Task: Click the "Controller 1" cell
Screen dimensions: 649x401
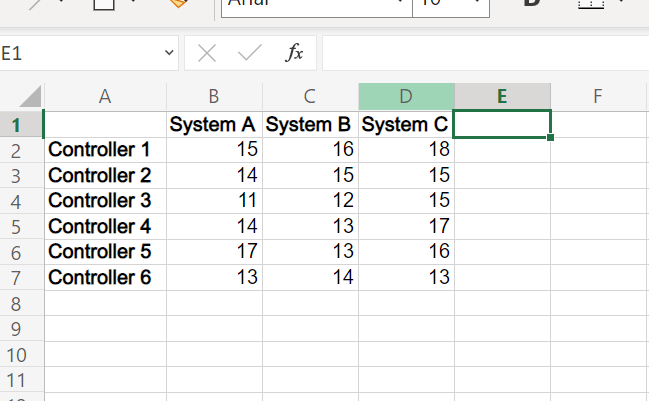Action: (106, 150)
